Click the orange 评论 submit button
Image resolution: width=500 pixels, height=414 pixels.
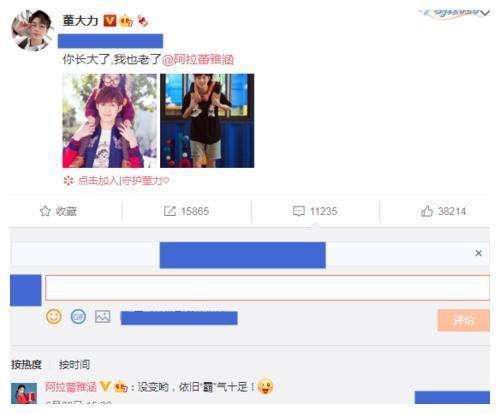[x=463, y=320]
